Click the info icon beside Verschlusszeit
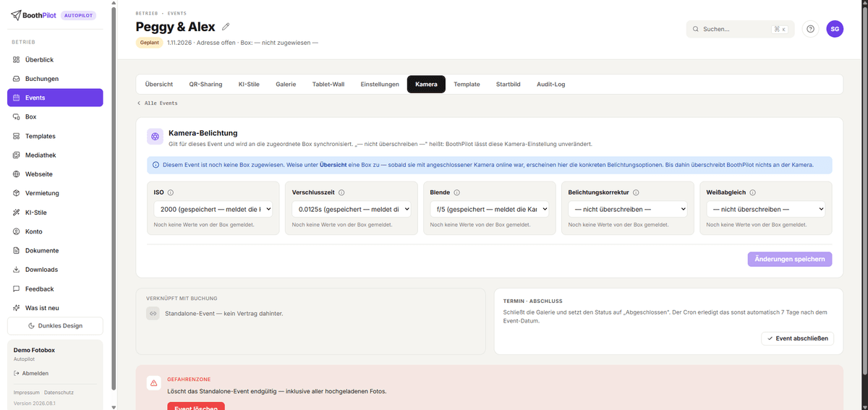 [341, 193]
